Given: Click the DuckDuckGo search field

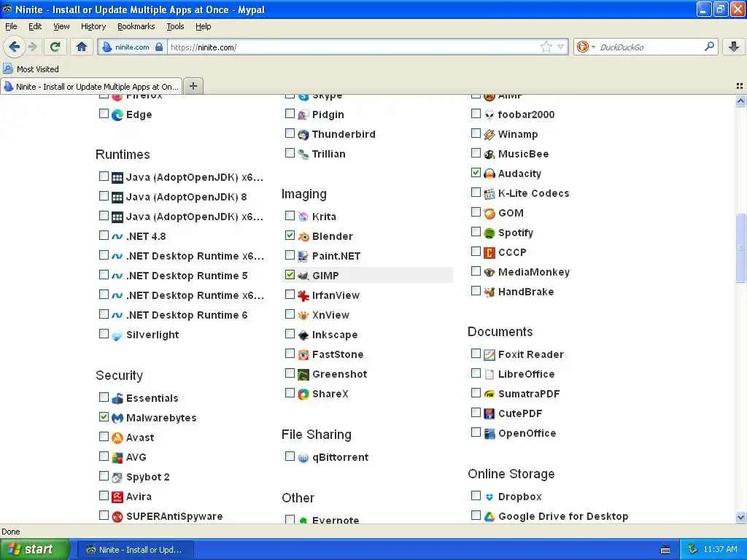Looking at the screenshot, I should [650, 47].
